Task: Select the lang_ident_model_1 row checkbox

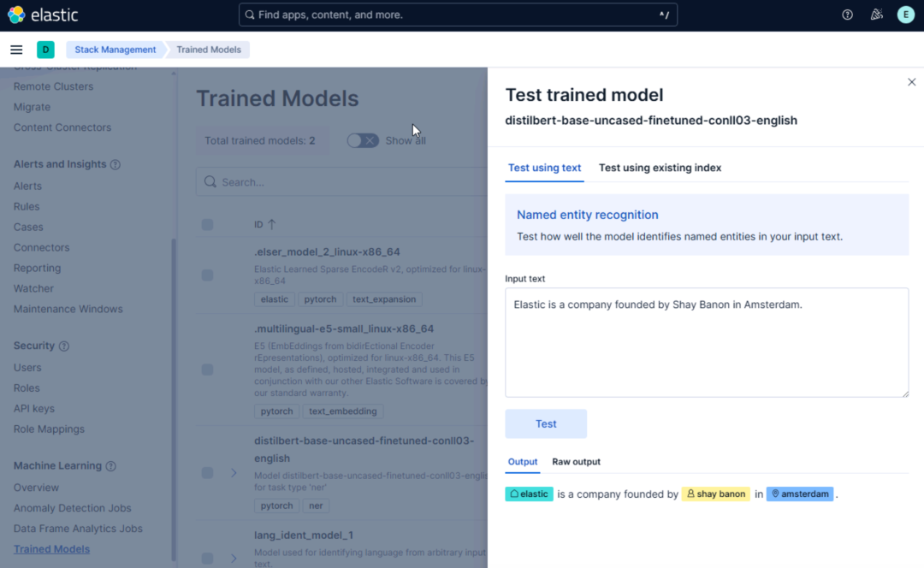Action: tap(207, 558)
